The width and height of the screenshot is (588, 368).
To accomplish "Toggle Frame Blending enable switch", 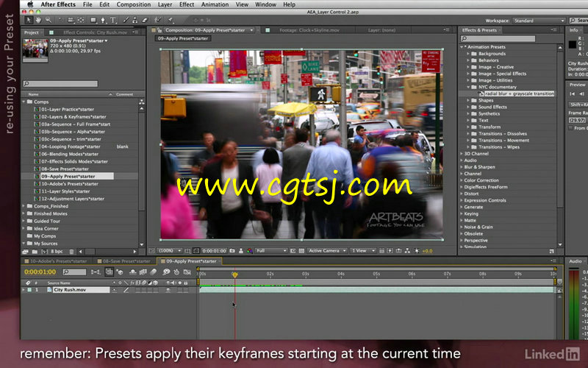I will tap(143, 272).
